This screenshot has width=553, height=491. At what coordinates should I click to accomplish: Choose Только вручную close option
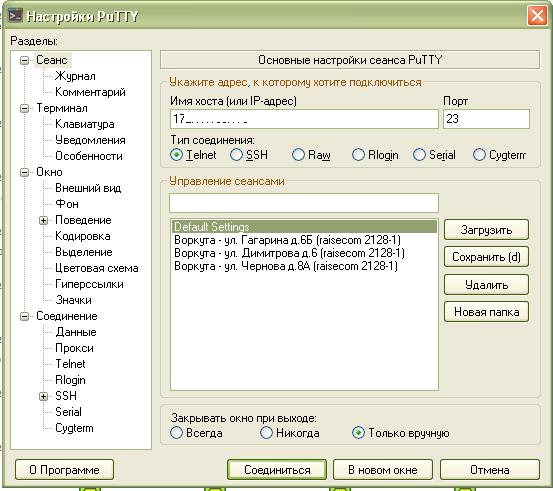point(358,432)
